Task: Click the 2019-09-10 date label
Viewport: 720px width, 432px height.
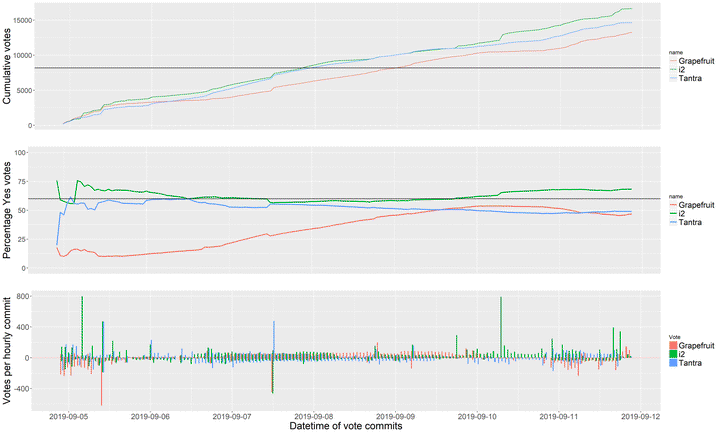Action: tap(477, 416)
